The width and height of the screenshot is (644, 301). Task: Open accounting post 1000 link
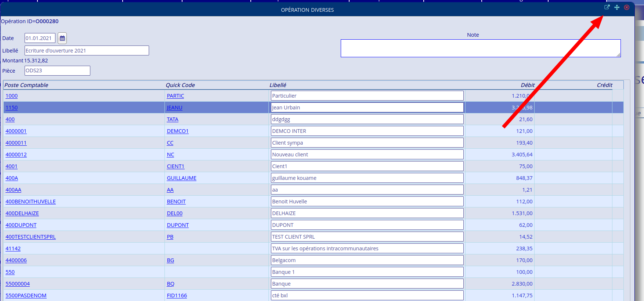pos(11,96)
